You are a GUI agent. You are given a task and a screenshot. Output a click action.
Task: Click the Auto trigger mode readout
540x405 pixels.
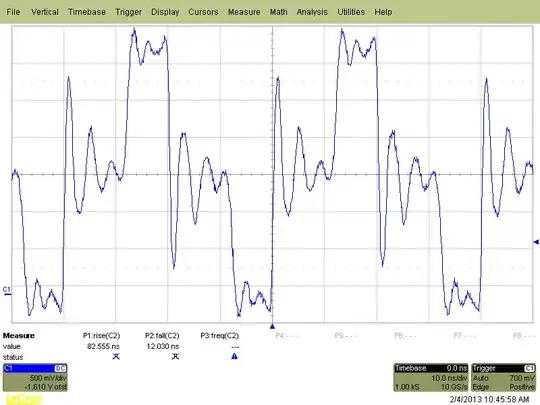[480, 378]
